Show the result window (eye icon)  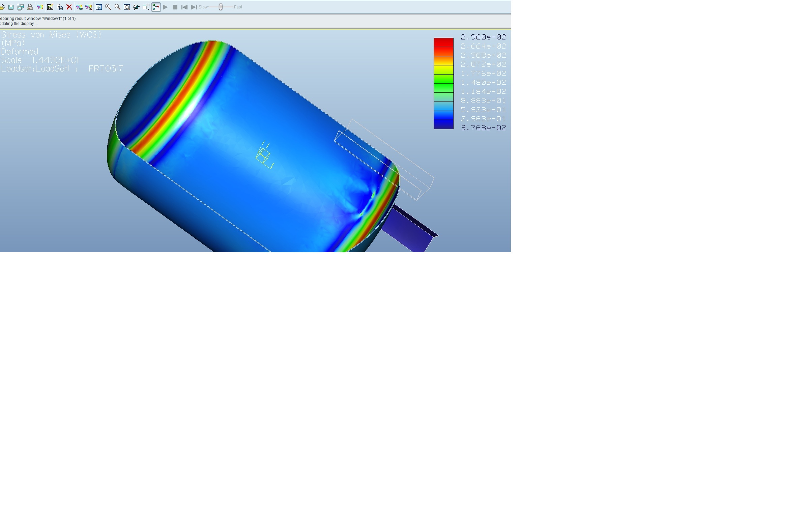[x=79, y=7]
